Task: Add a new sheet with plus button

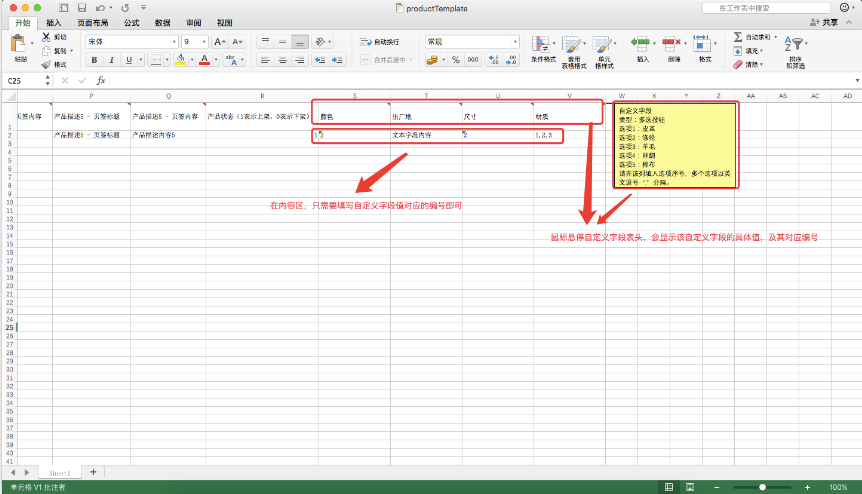Action: [x=93, y=471]
